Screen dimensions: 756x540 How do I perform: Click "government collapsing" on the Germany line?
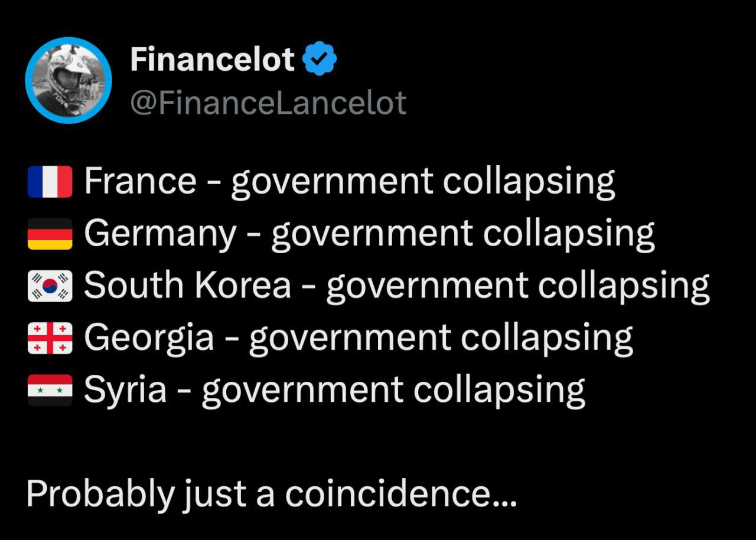(463, 234)
